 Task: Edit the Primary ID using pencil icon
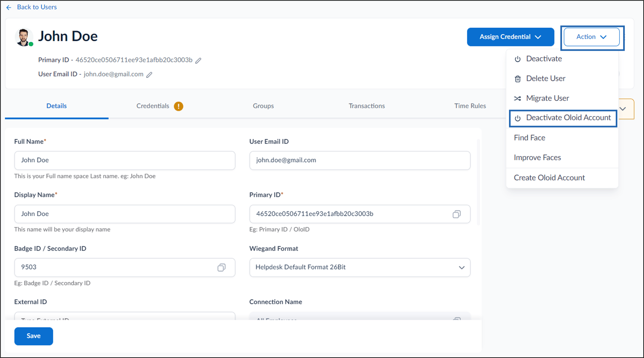click(199, 60)
